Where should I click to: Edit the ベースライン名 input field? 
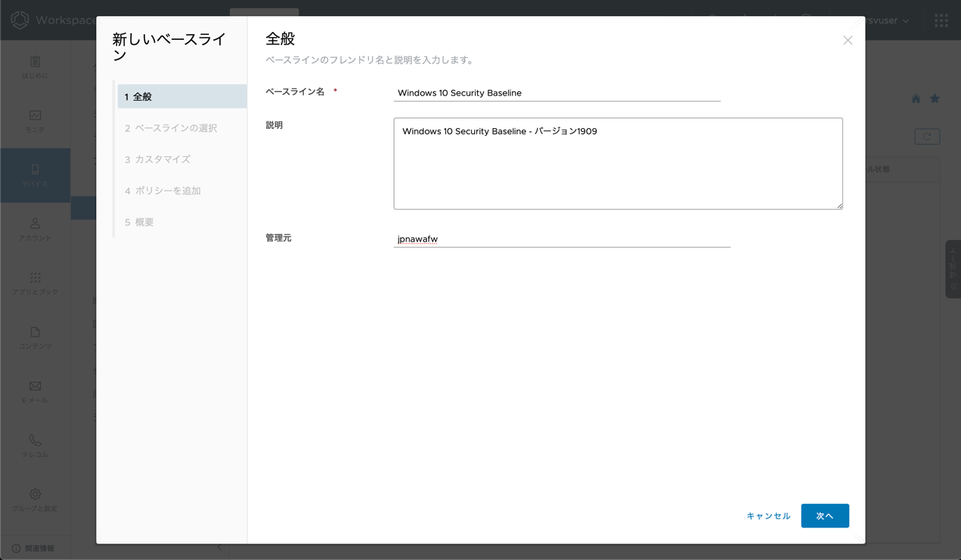[x=557, y=93]
